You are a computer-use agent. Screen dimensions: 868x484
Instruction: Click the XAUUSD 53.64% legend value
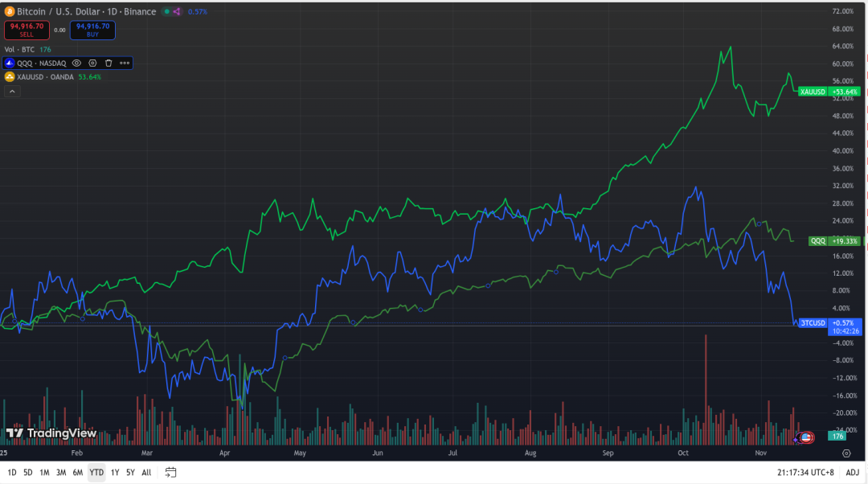tap(90, 77)
